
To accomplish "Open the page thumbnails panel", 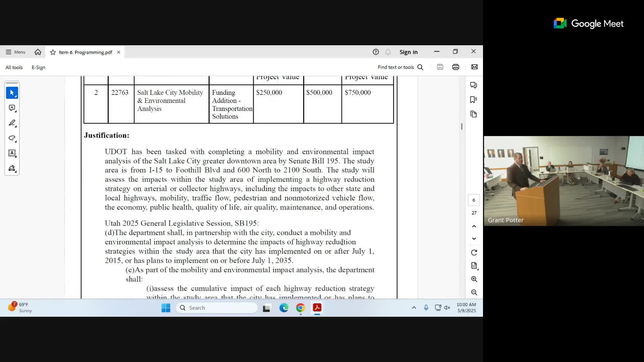I will click(474, 114).
